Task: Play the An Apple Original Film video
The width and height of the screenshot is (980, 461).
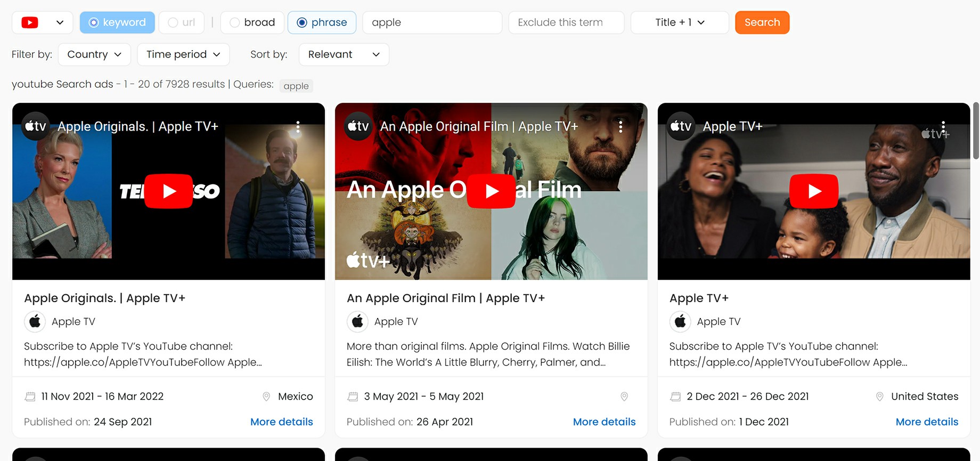Action: (491, 191)
